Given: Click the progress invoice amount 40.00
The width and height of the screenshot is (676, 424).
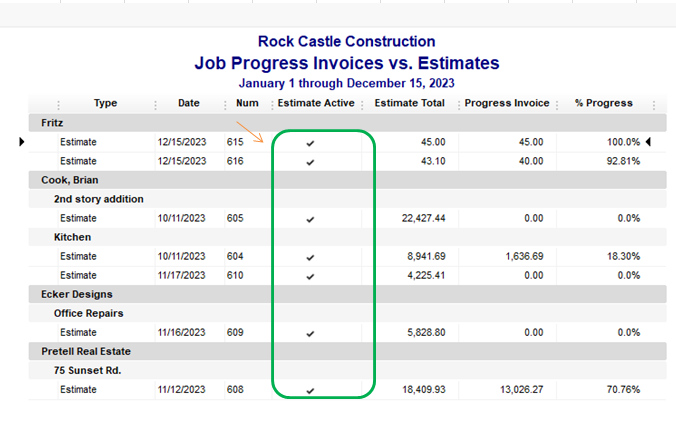Looking at the screenshot, I should point(531,161).
